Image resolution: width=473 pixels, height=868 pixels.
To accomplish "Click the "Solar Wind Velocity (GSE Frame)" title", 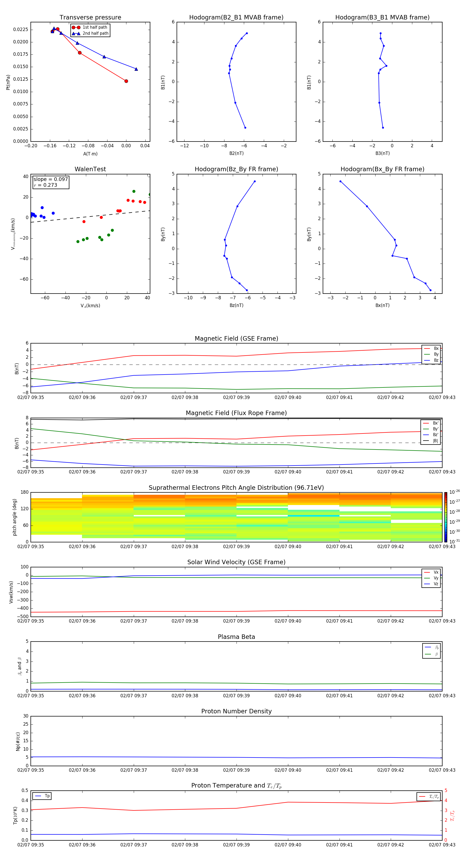I will tap(236, 562).
